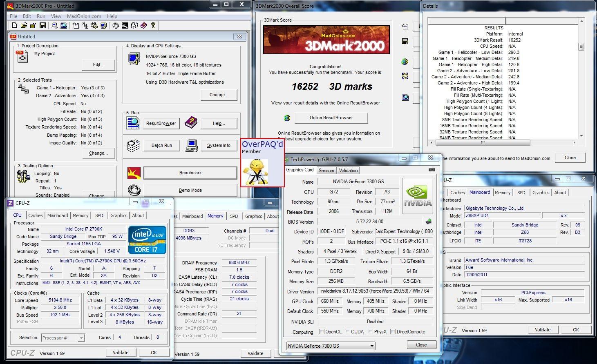Viewport: 597px width, 364px height.
Task: Click the New project toolbar icon
Action: (x=14, y=25)
